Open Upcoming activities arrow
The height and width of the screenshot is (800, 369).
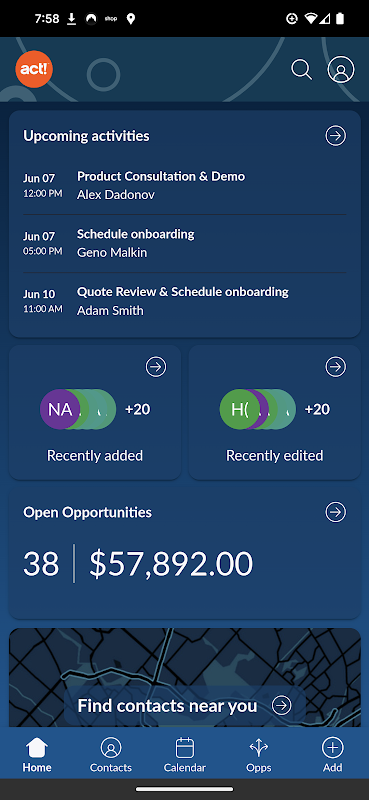coord(336,136)
